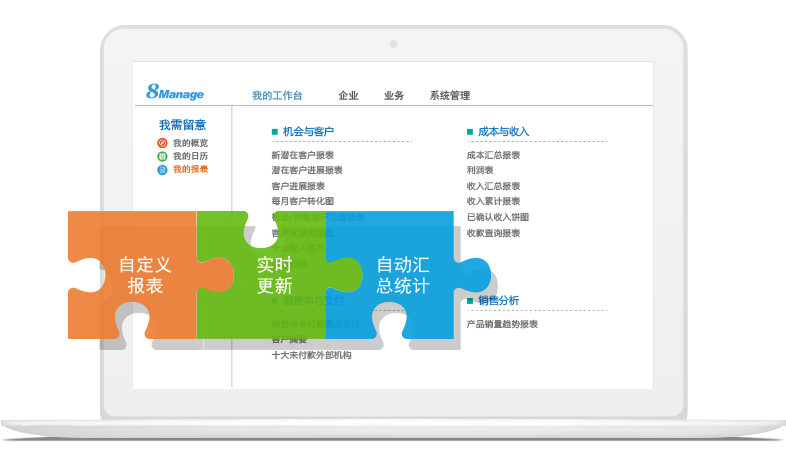Image resolution: width=786 pixels, height=470 pixels.
Task: Open 潜在客户进展报表
Action: point(307,170)
